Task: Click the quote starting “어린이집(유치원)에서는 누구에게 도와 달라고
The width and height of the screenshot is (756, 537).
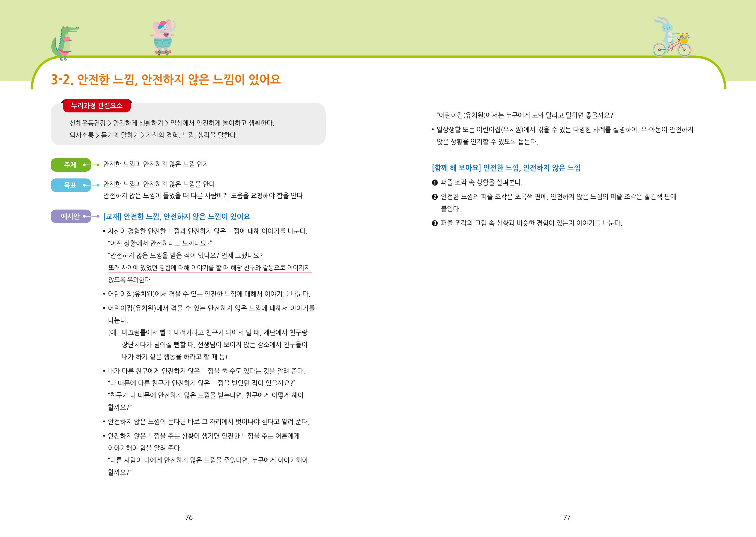Action: coord(526,115)
